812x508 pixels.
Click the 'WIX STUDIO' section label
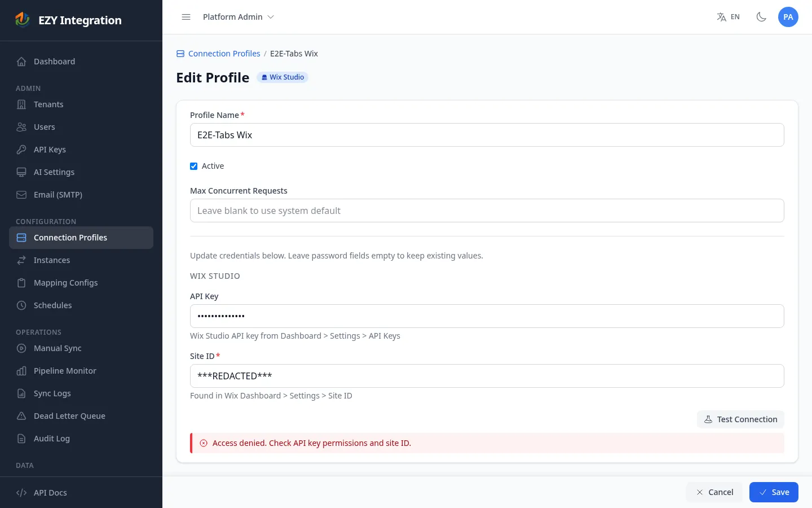215,276
